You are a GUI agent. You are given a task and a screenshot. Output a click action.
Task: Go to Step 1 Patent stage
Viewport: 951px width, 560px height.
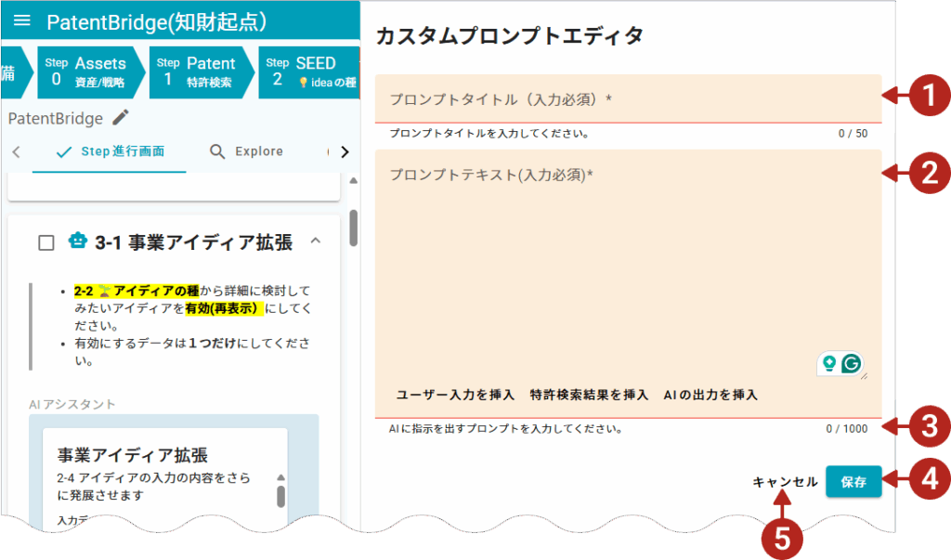click(x=200, y=72)
